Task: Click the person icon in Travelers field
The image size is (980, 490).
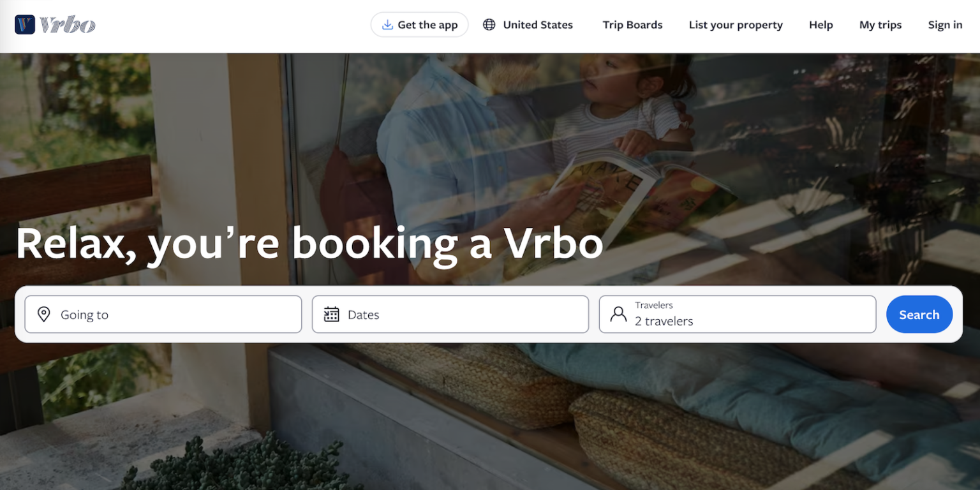Action: (x=618, y=314)
